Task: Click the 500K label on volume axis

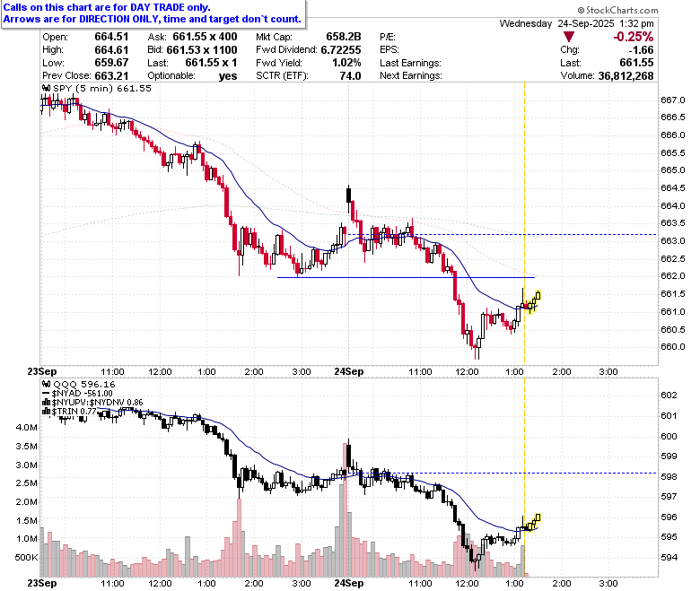Action: coord(26,558)
